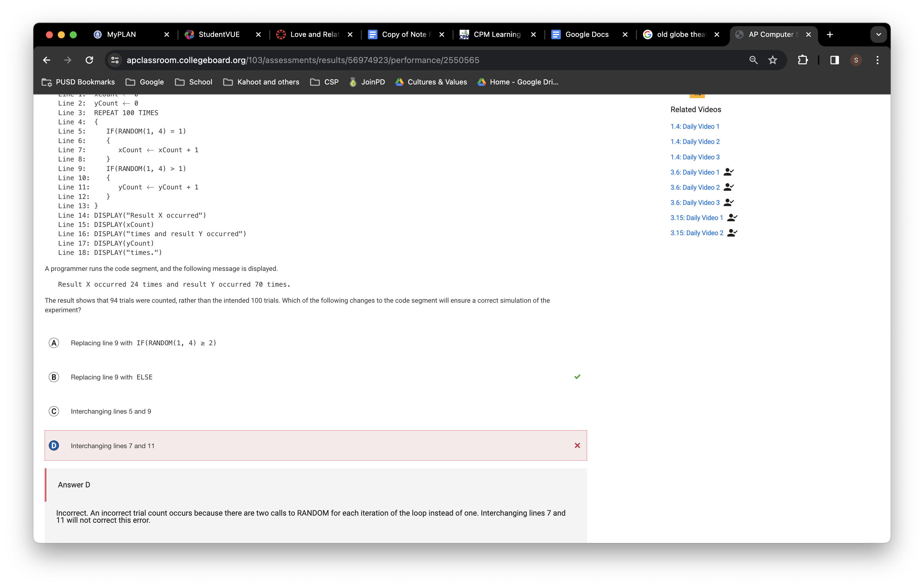924x587 pixels.
Task: Click the browser back arrow
Action: 46,60
